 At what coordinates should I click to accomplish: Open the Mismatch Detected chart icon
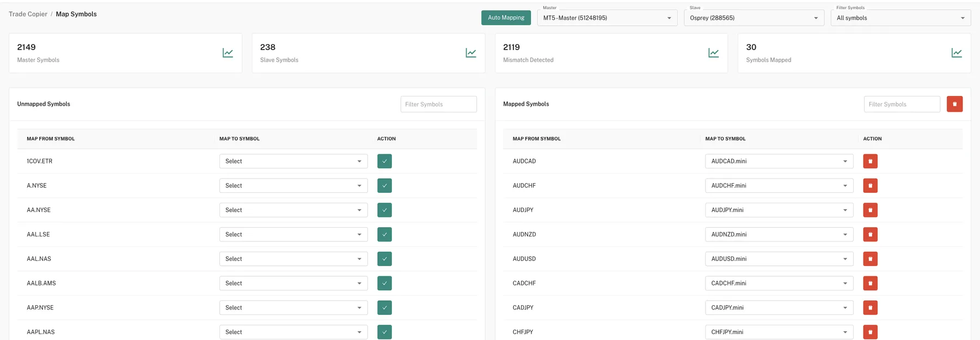pyautogui.click(x=713, y=53)
